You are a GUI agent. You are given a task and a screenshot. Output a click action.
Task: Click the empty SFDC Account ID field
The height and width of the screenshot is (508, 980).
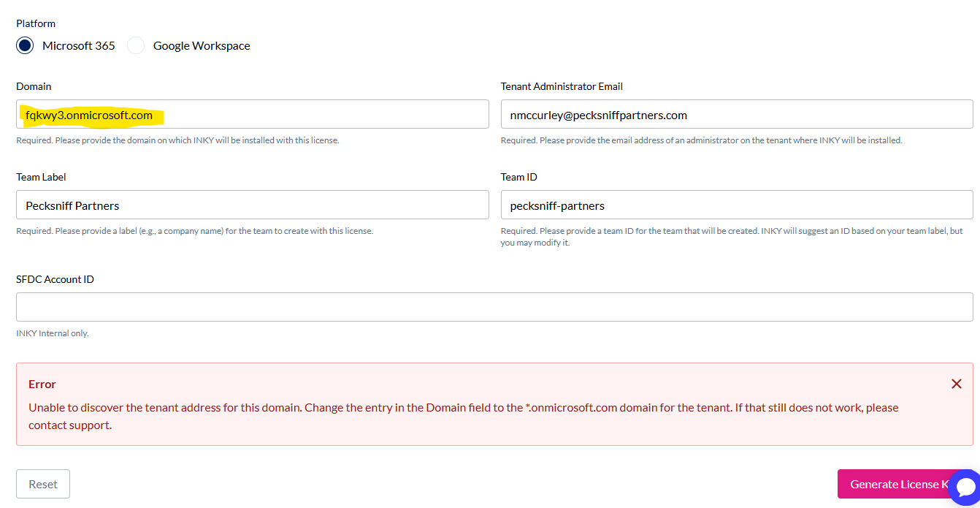[x=494, y=307]
